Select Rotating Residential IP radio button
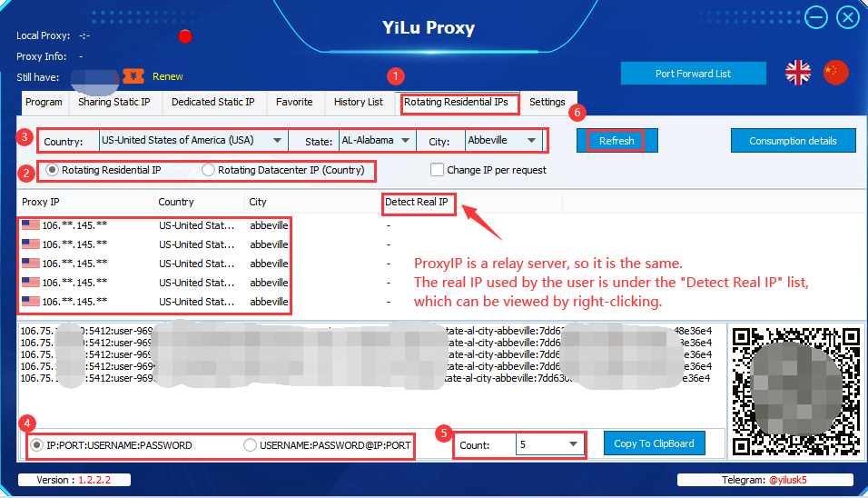 pos(52,170)
